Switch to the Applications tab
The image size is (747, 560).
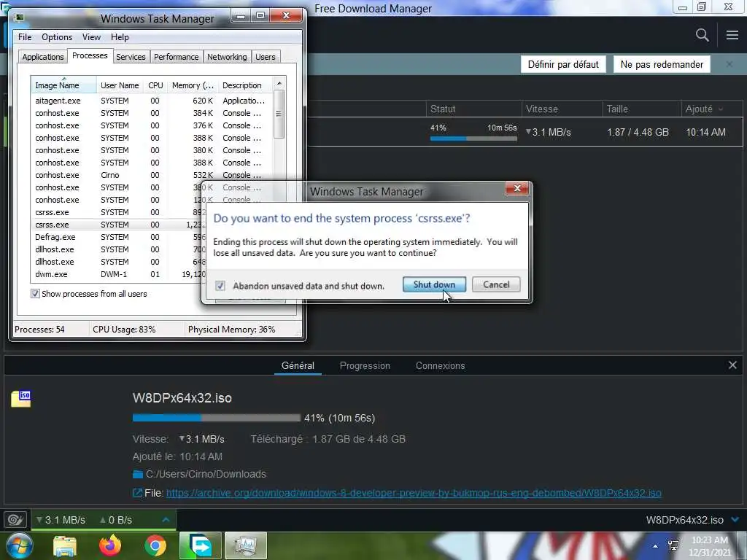[x=43, y=57]
